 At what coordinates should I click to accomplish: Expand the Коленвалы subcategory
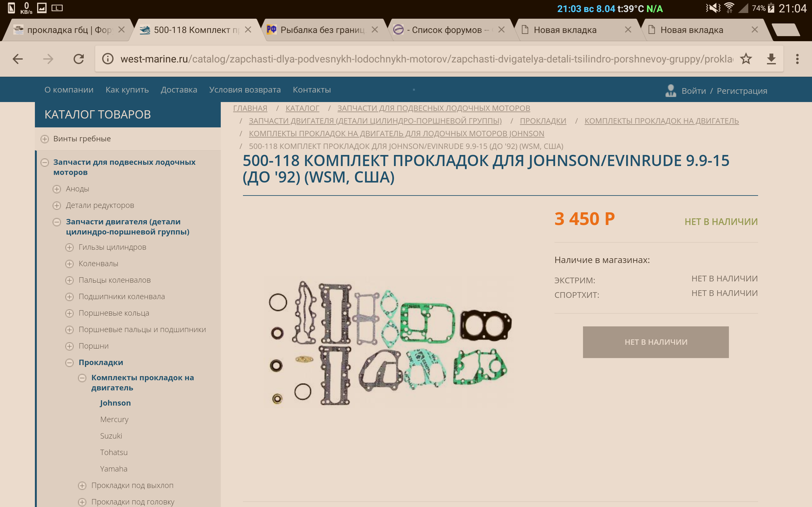[x=69, y=264]
